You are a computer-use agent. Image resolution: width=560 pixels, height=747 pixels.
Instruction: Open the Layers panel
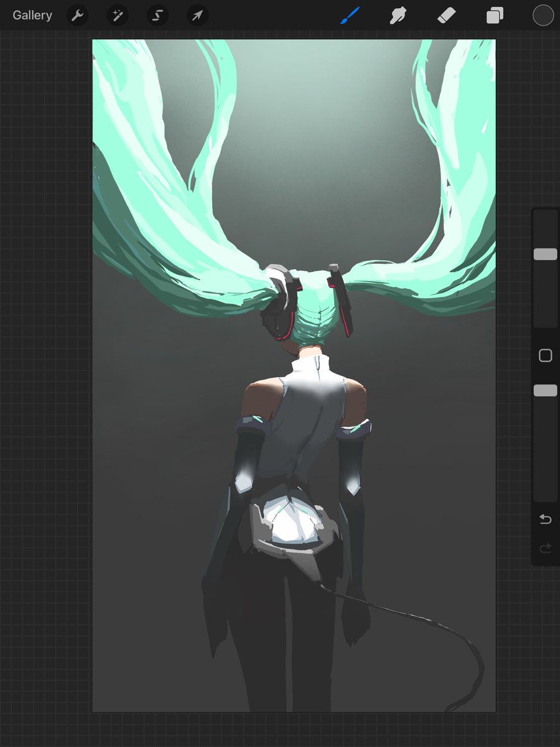(495, 16)
